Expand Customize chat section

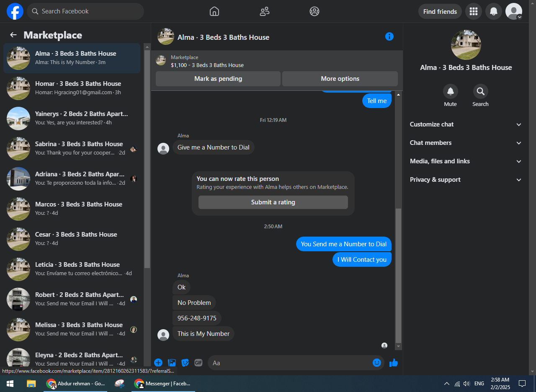[466, 124]
